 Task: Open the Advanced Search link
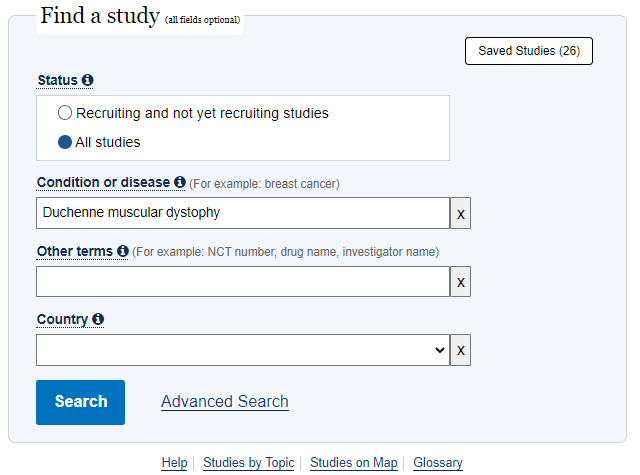pyautogui.click(x=225, y=402)
